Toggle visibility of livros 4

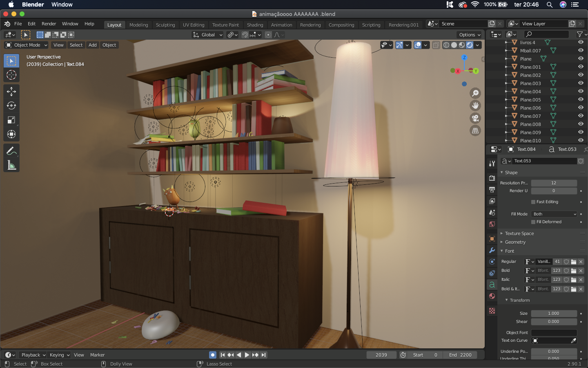(581, 42)
